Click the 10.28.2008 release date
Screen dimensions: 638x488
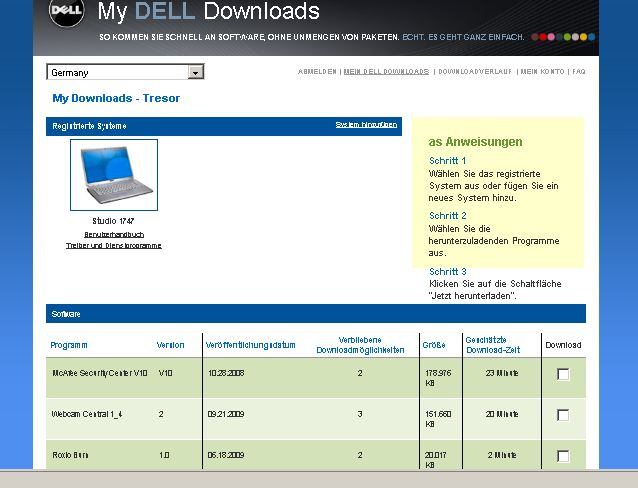tap(226, 373)
